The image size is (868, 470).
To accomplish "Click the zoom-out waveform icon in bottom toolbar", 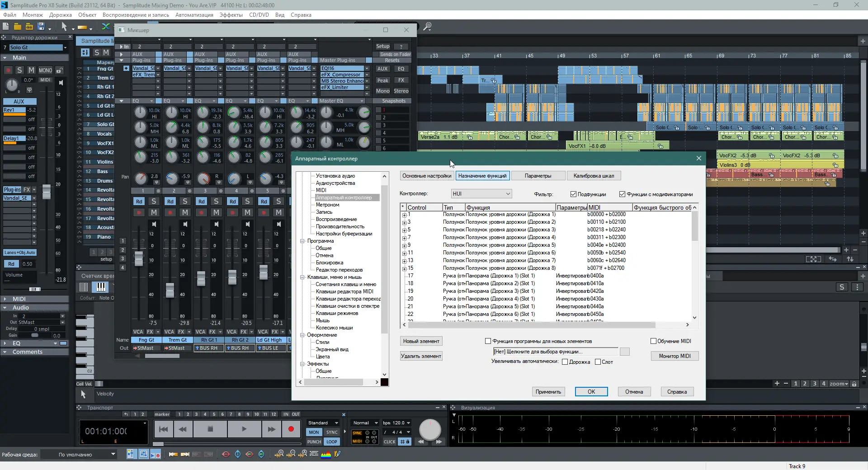I will (x=292, y=454).
